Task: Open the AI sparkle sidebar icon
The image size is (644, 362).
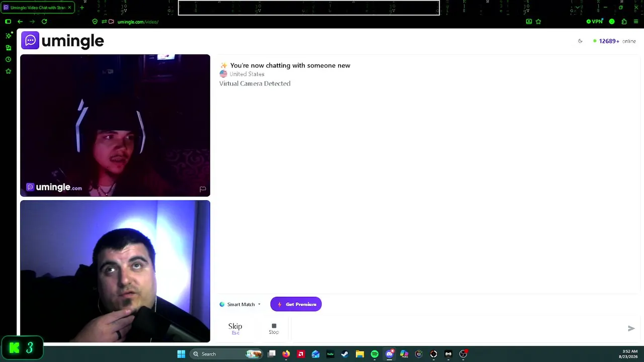Action: [9, 36]
